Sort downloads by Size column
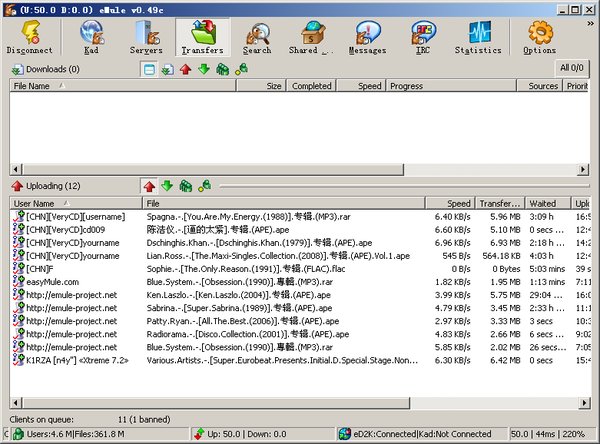600x444 pixels. (261, 86)
